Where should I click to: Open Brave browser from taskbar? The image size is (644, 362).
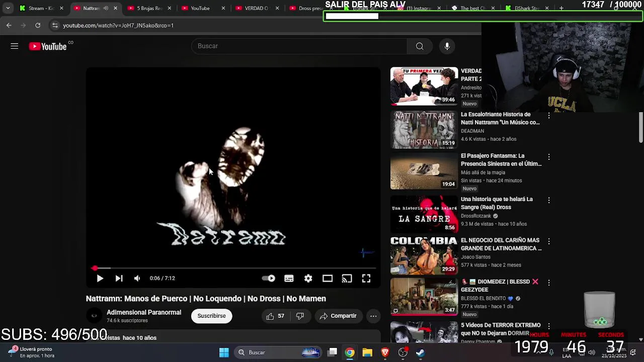[x=385, y=352]
